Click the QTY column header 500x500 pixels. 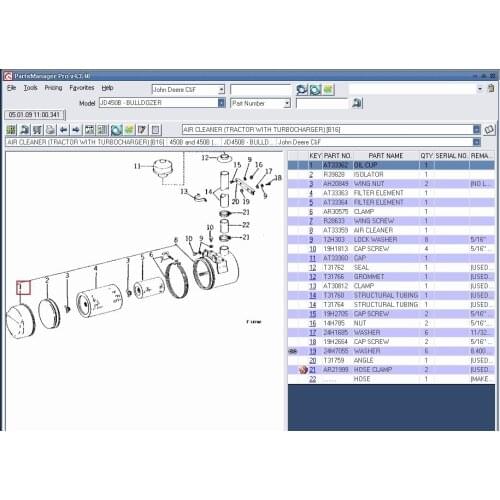coord(427,156)
